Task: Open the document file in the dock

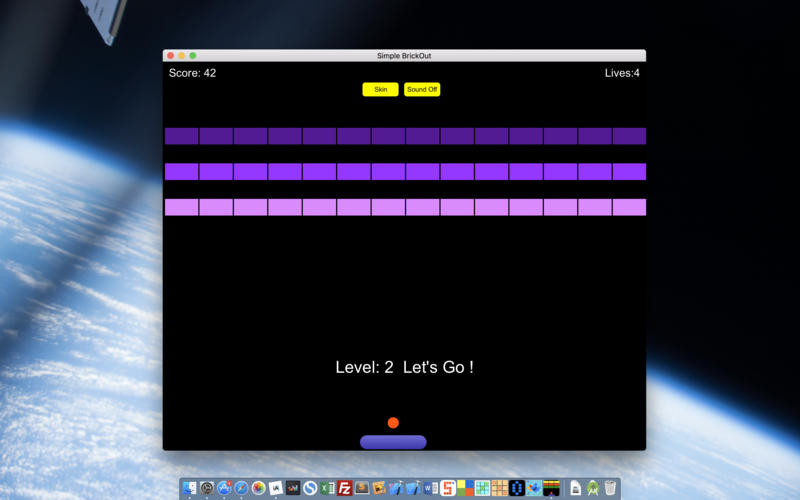Action: (576, 488)
